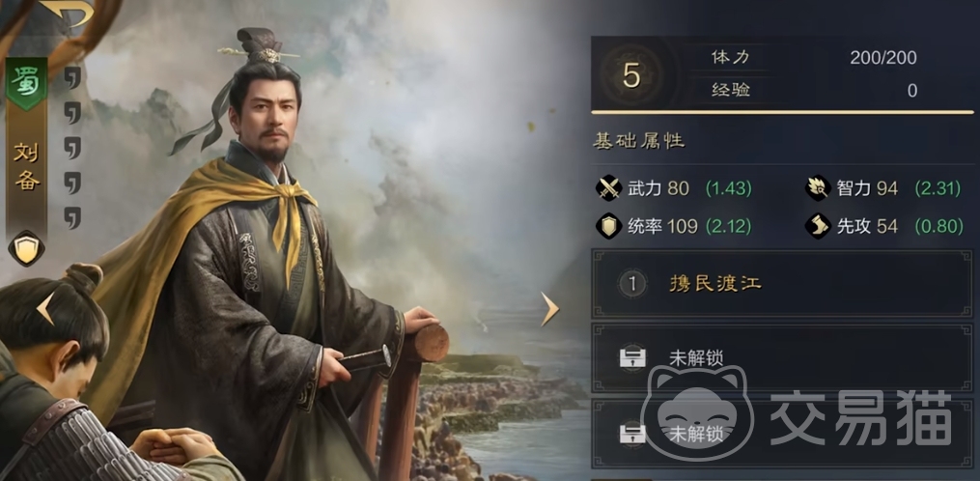Screen dimensions: 980x481
Task: Click the first locked skill's lock icon
Action: (631, 358)
